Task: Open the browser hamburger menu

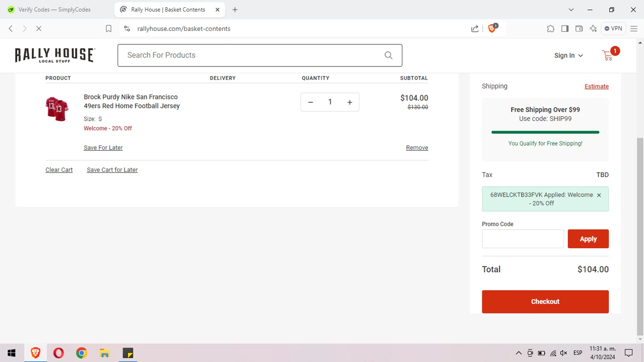Action: [x=634, y=28]
